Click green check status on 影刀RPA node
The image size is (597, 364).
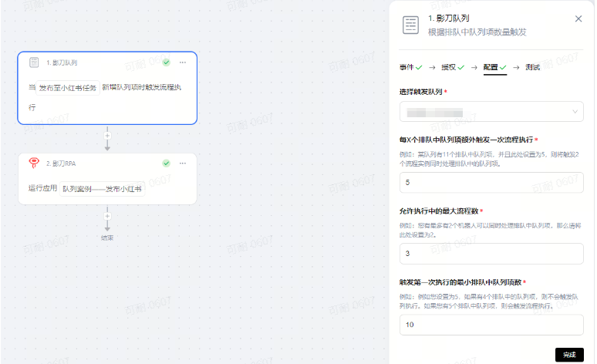167,163
